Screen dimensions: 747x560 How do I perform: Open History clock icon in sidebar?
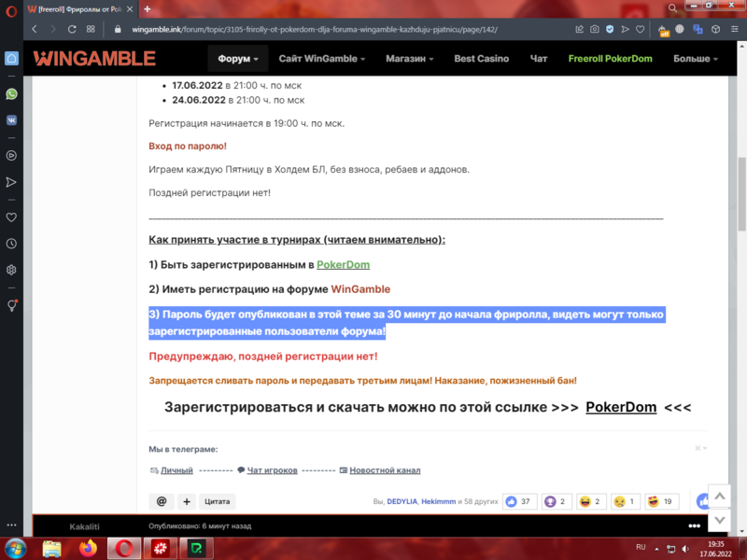pyautogui.click(x=11, y=244)
